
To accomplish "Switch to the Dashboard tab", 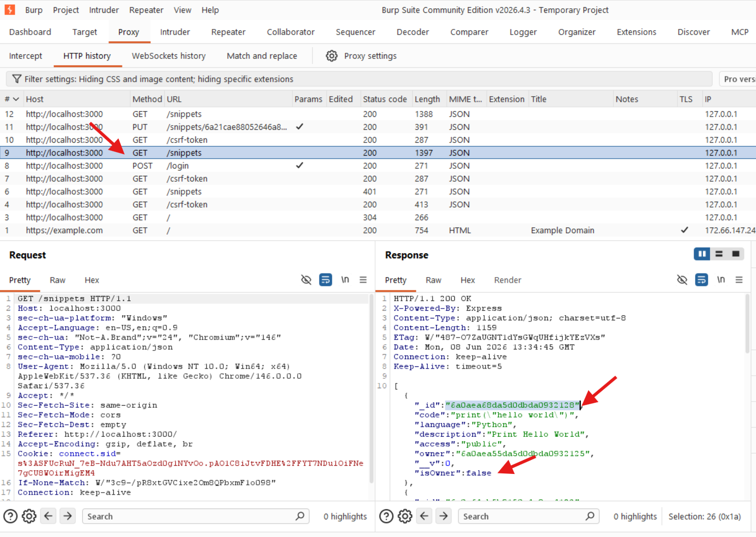I will tap(30, 32).
